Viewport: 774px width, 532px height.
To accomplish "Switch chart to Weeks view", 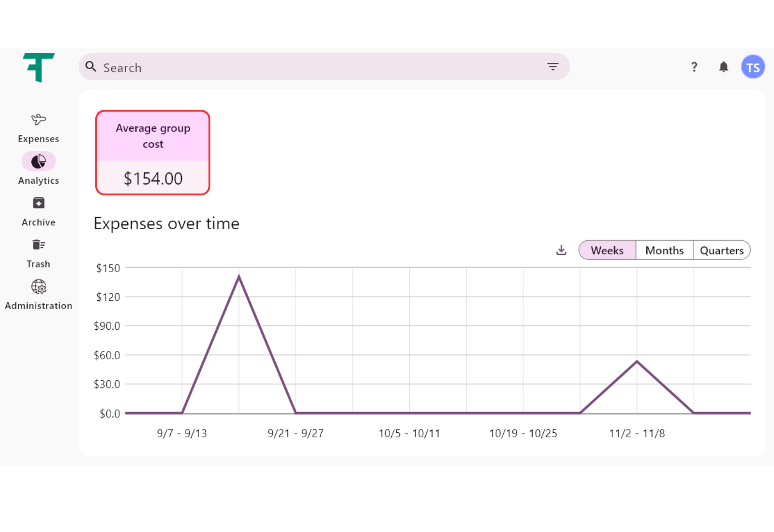I will click(x=607, y=251).
